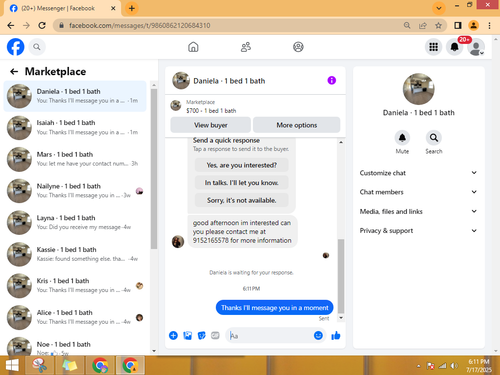The height and width of the screenshot is (375, 500).
Task: Open Kassie conversation in list
Action: click(x=75, y=254)
